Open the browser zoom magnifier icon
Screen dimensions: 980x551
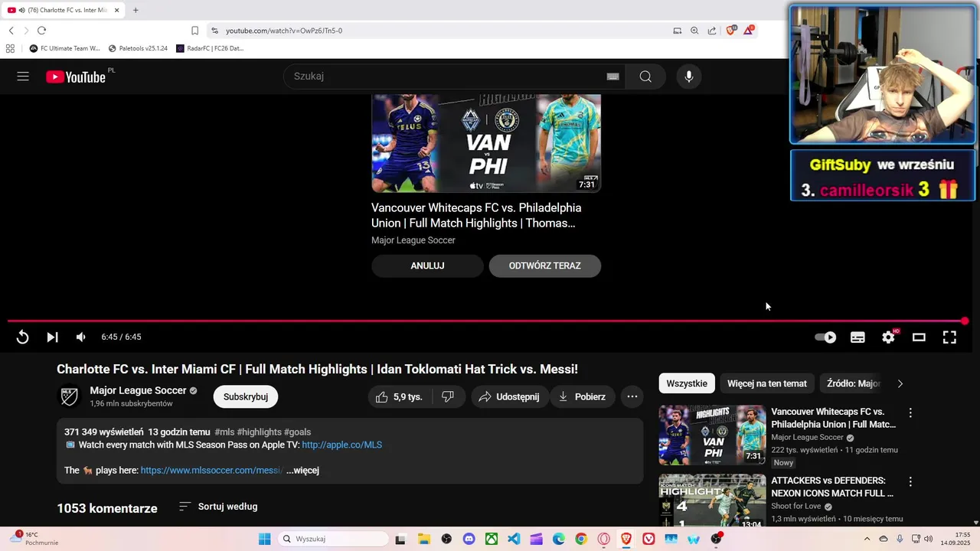(x=694, y=31)
